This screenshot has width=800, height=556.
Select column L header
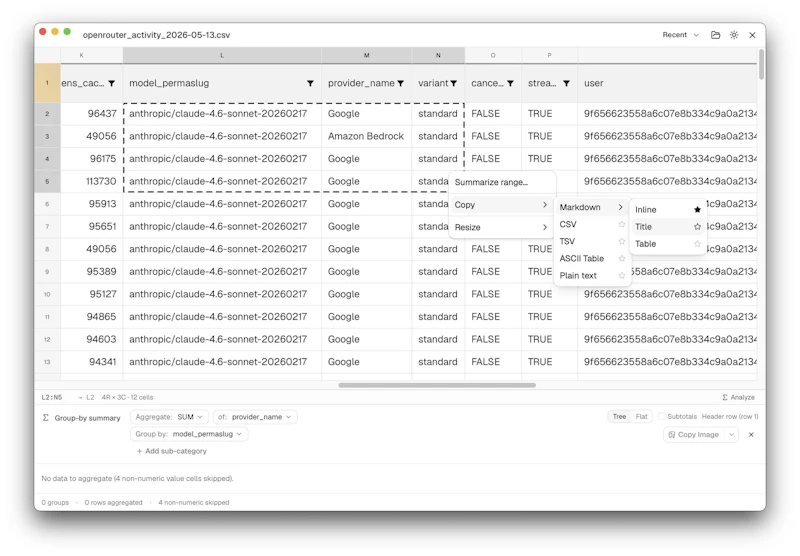tap(222, 55)
